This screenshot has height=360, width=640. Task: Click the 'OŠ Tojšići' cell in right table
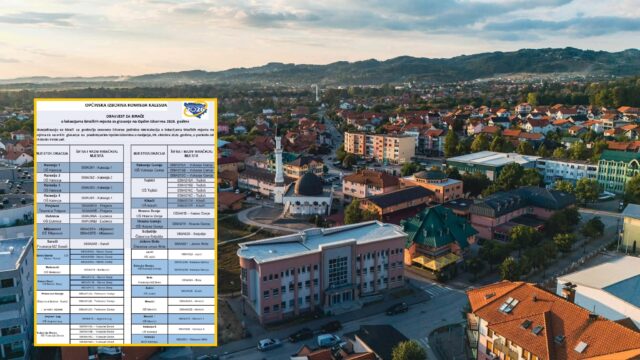tap(149, 188)
